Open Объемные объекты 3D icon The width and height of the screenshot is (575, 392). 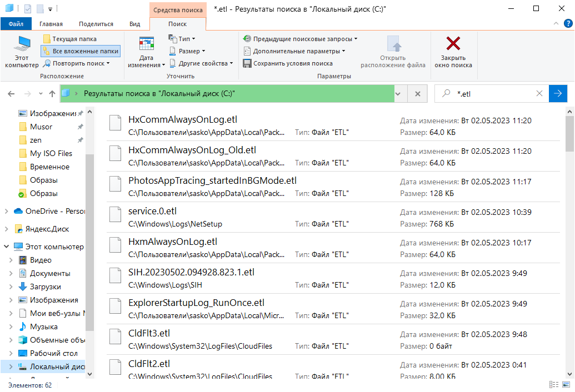[x=23, y=340]
